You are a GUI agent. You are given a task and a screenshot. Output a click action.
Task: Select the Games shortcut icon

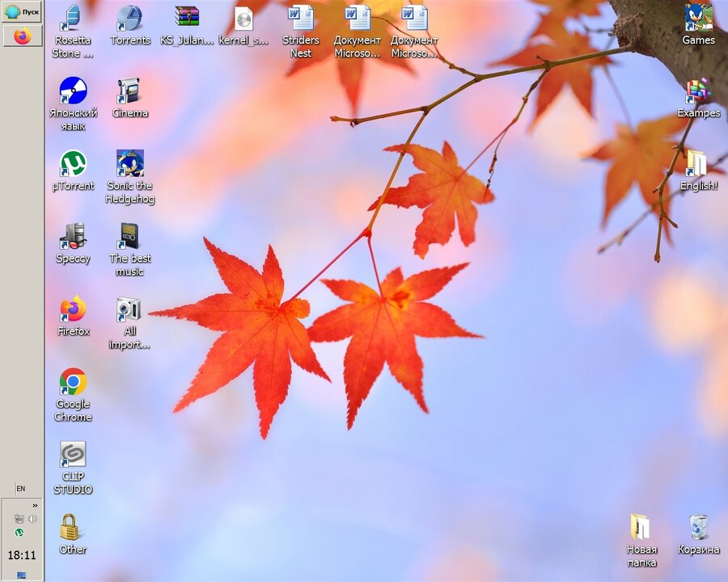tap(698, 18)
